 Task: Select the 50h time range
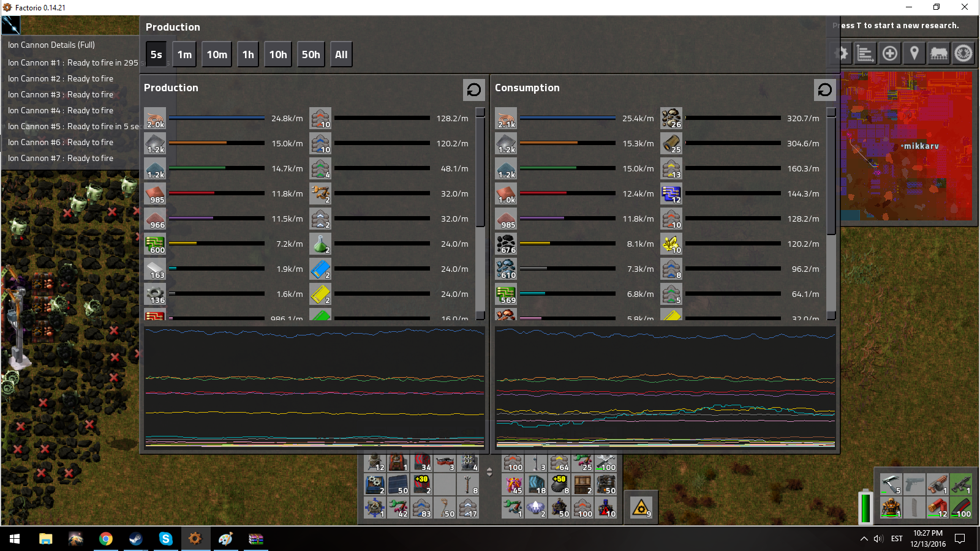pyautogui.click(x=311, y=54)
